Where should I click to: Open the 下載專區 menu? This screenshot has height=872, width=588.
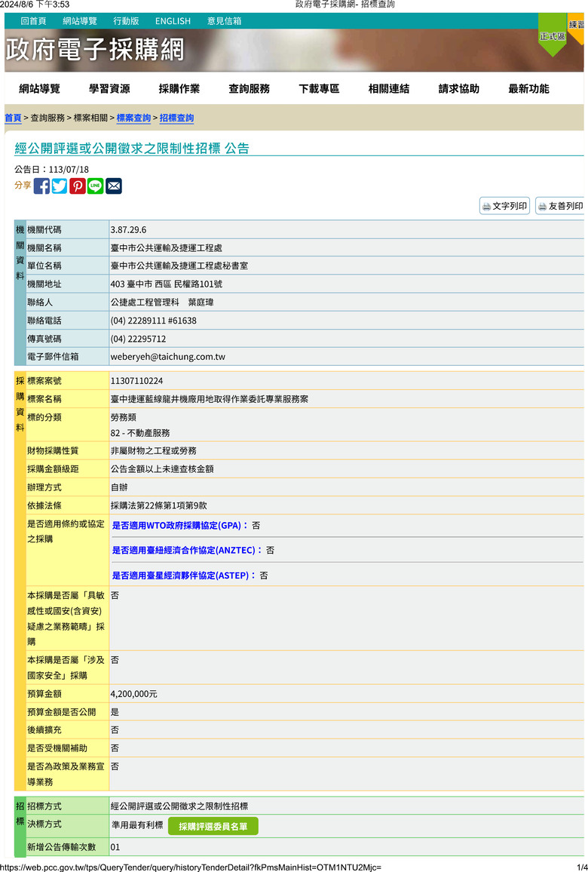click(319, 89)
